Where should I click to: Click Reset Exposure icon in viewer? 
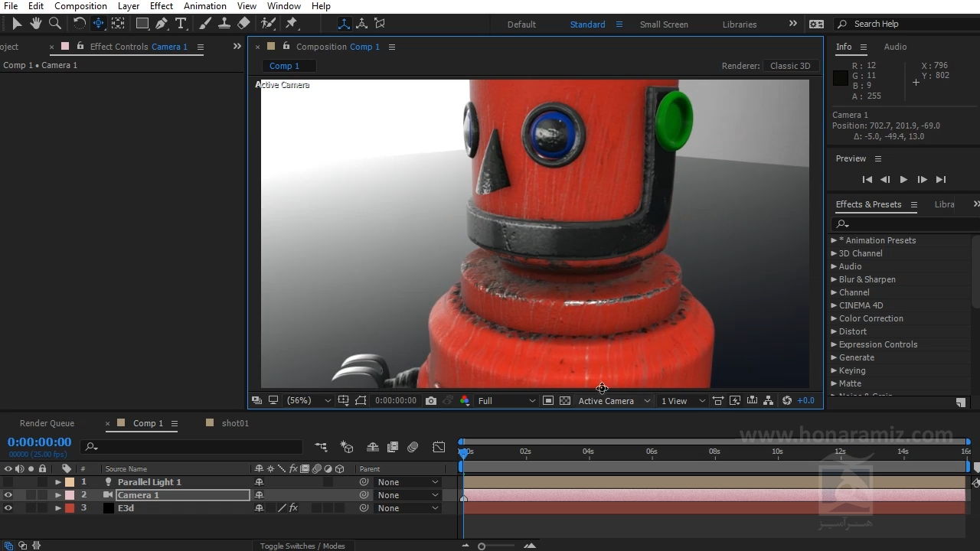pos(787,401)
